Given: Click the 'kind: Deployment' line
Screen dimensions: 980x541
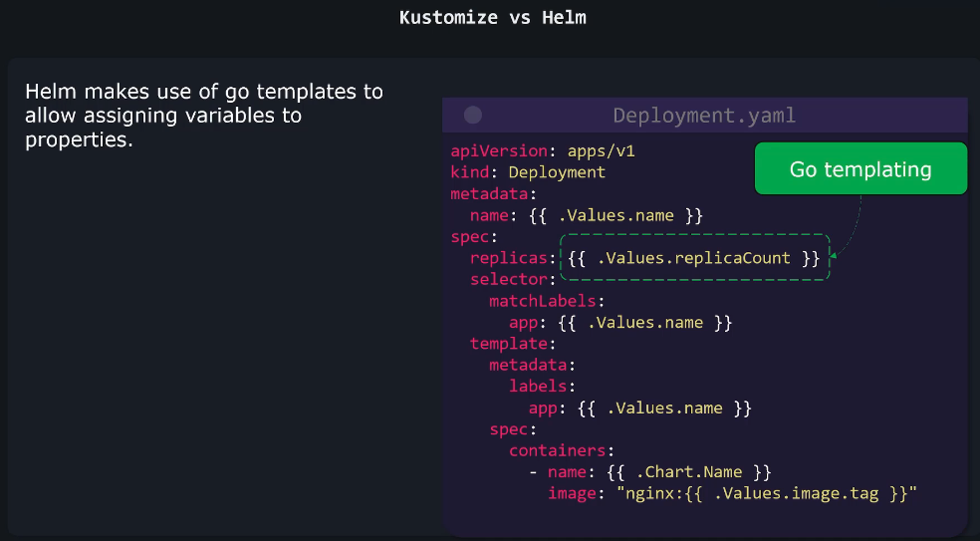Looking at the screenshot, I should click(x=528, y=172).
